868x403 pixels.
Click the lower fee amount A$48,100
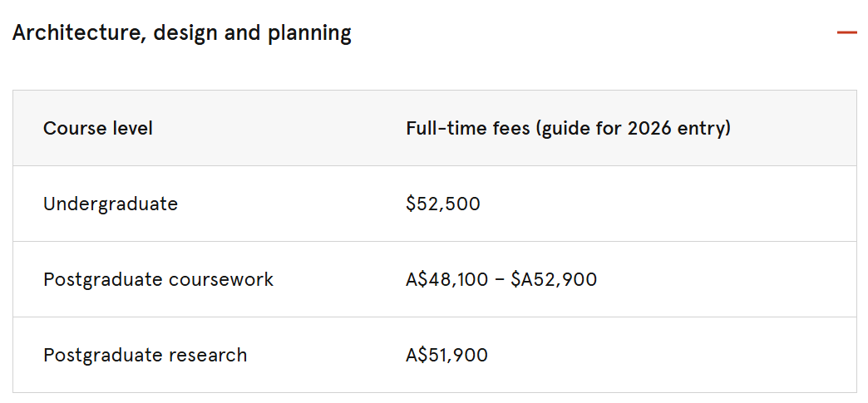(x=447, y=279)
